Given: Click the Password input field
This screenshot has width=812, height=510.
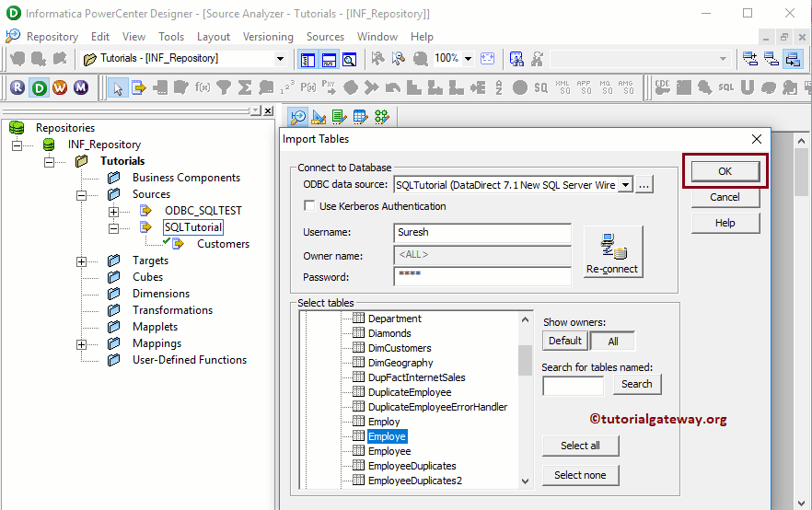Looking at the screenshot, I should coord(482,276).
